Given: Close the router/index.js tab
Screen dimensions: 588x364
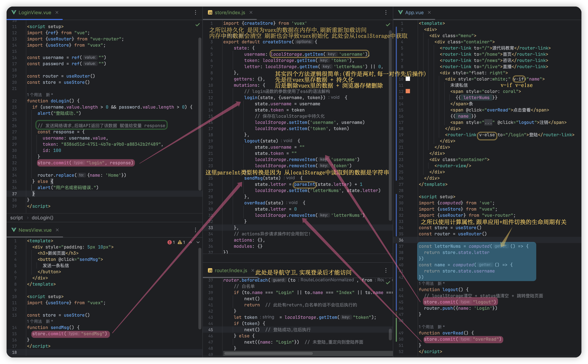Looking at the screenshot, I should click(x=253, y=270).
